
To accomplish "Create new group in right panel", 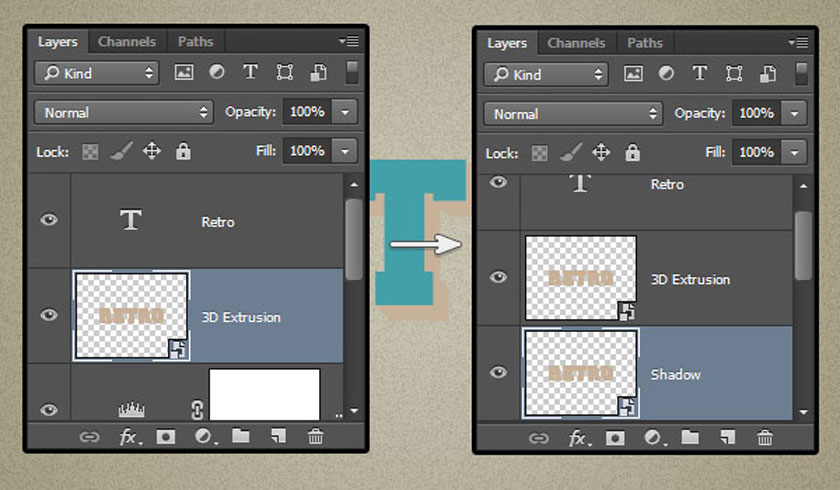I will [690, 438].
